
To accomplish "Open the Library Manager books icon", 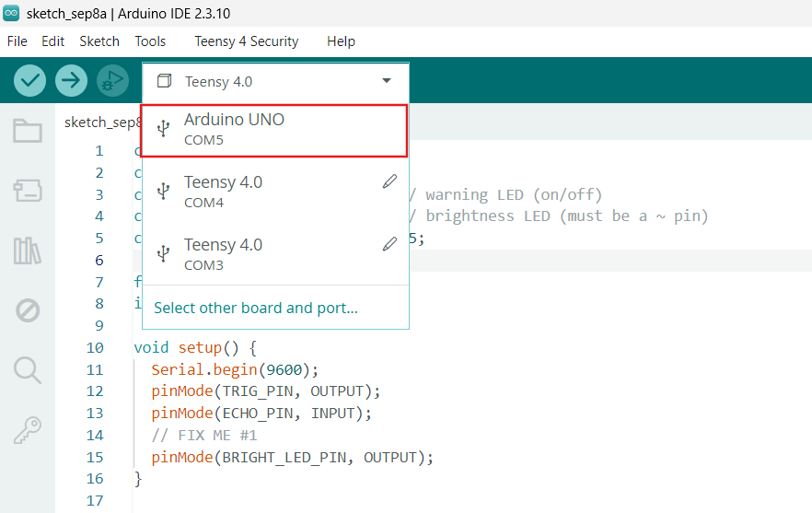I will pos(28,251).
